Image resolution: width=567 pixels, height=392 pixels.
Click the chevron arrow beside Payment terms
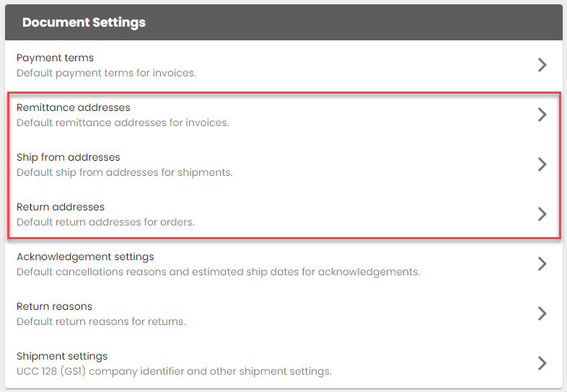[542, 65]
